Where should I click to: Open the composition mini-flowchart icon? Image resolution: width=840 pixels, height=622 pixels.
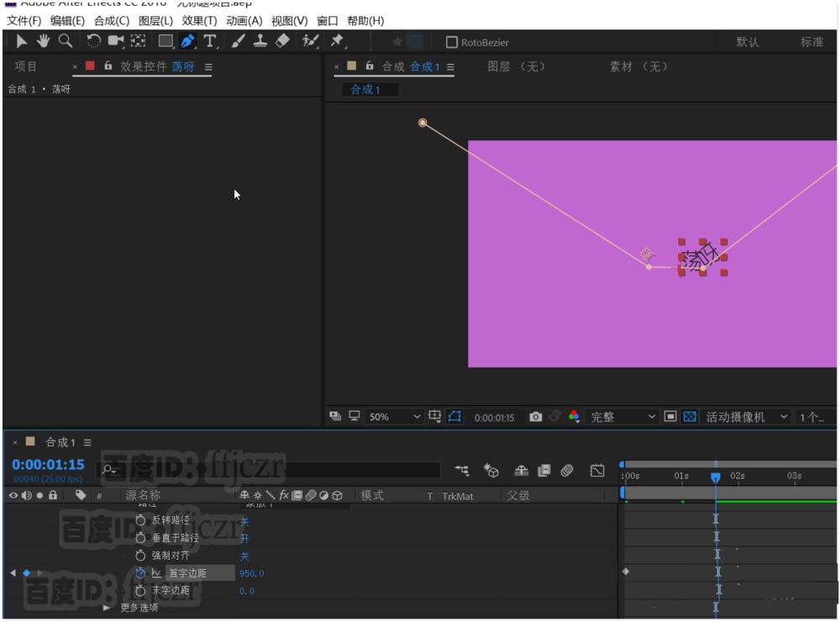[x=462, y=471]
